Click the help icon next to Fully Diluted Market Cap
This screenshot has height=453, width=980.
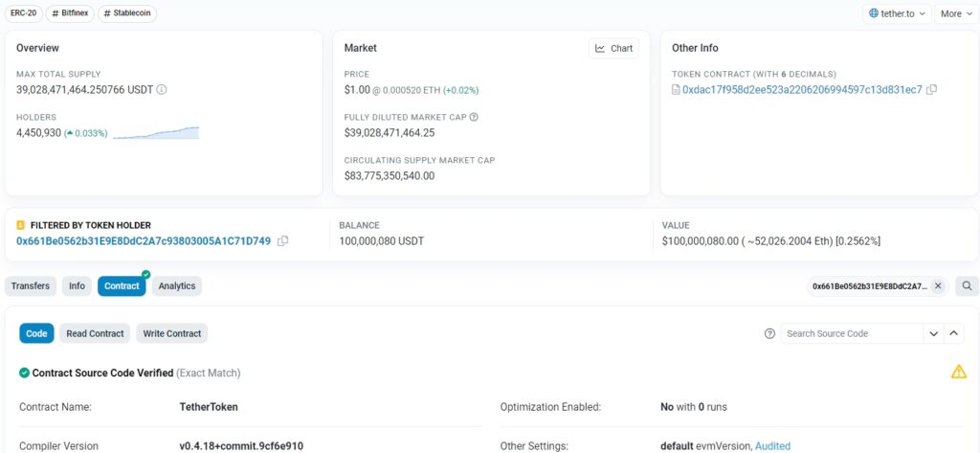474,117
